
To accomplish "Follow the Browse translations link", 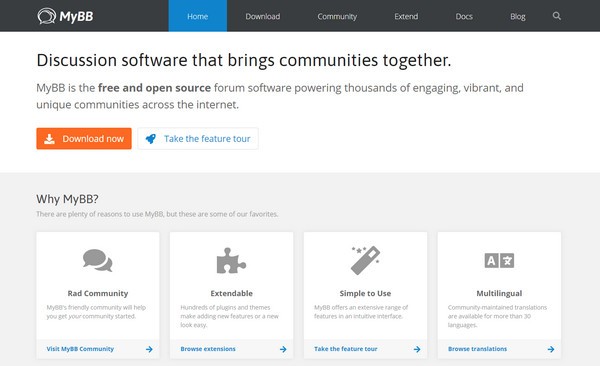I will tap(477, 349).
